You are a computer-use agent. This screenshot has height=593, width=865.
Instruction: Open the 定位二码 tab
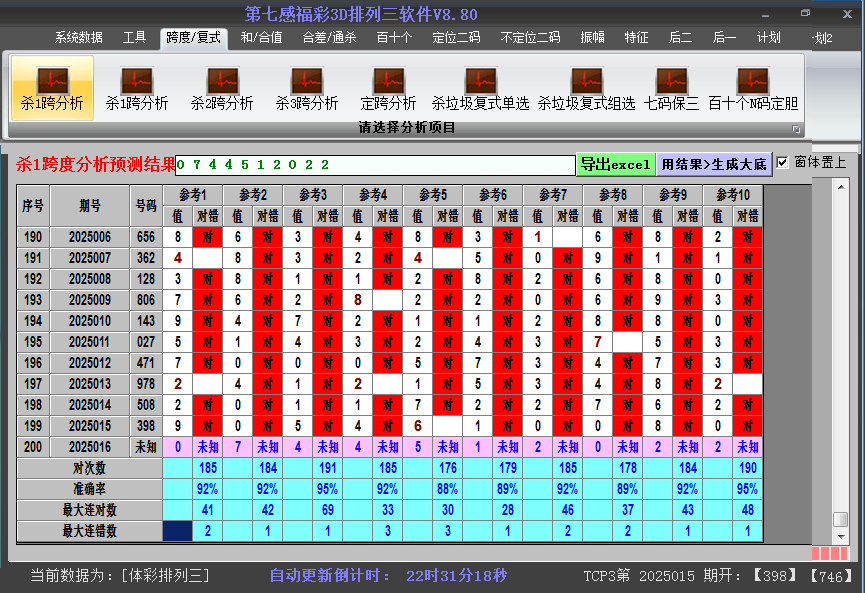[x=456, y=38]
